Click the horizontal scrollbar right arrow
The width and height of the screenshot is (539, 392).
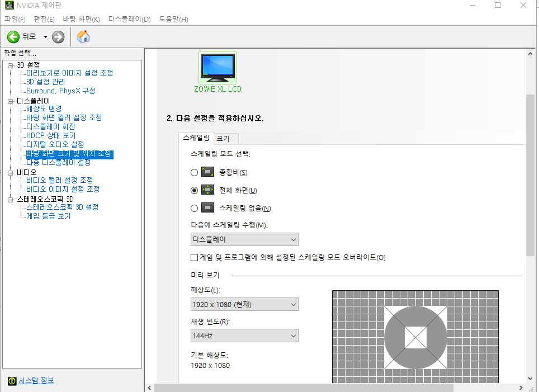point(521,388)
